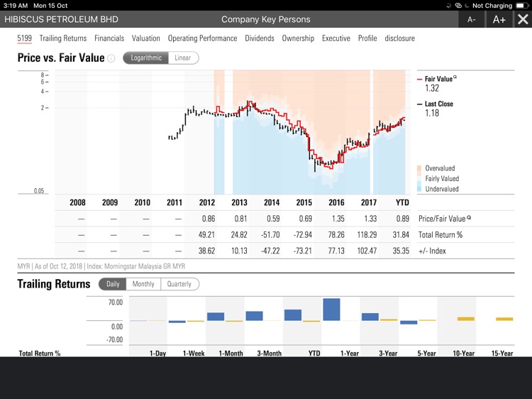This screenshot has width=532, height=399.
Task: Tap 2013 Total Return value 24.82
Action: [239, 235]
